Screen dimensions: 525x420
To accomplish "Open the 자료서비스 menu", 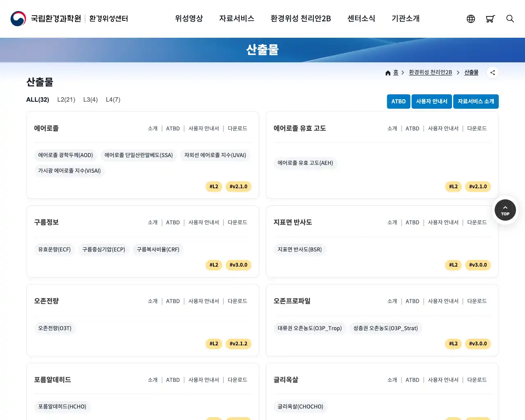I will (x=237, y=18).
